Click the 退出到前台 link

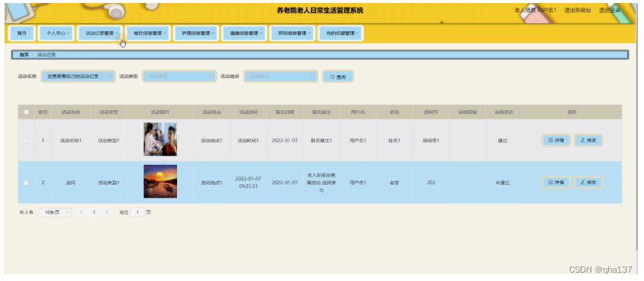tap(578, 10)
